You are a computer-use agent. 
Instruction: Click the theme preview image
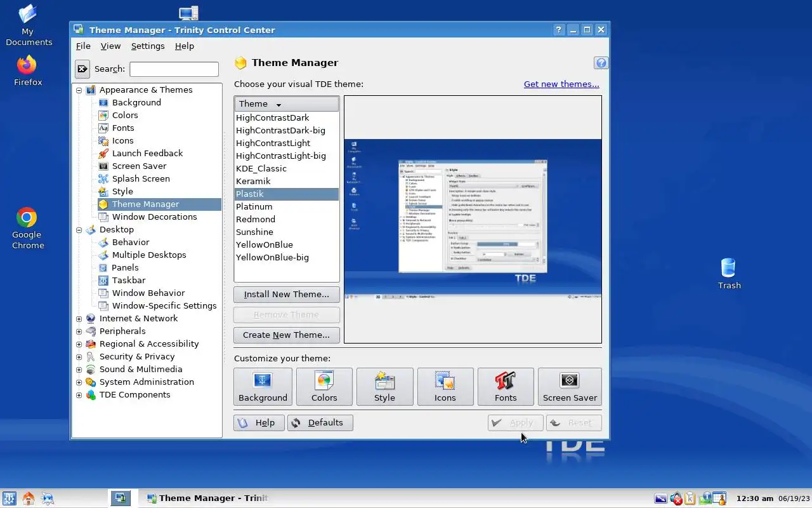click(473, 219)
